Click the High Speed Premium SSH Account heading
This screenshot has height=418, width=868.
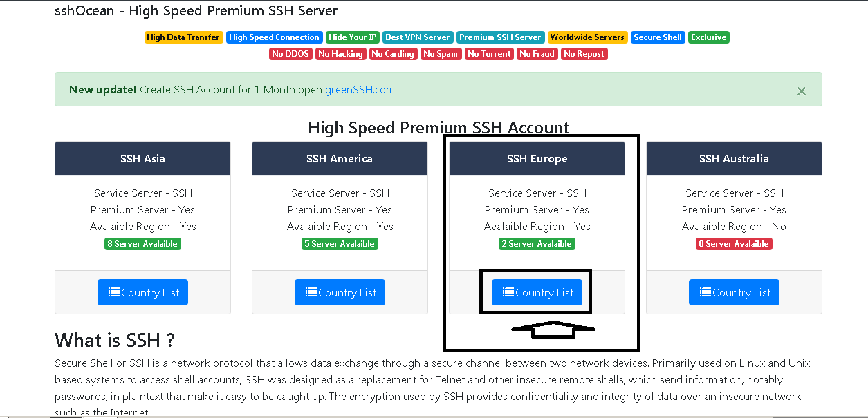pyautogui.click(x=438, y=128)
